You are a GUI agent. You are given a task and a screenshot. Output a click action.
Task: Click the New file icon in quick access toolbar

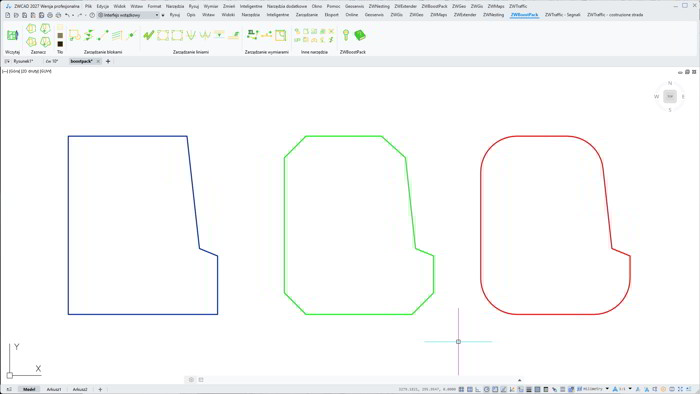8,15
